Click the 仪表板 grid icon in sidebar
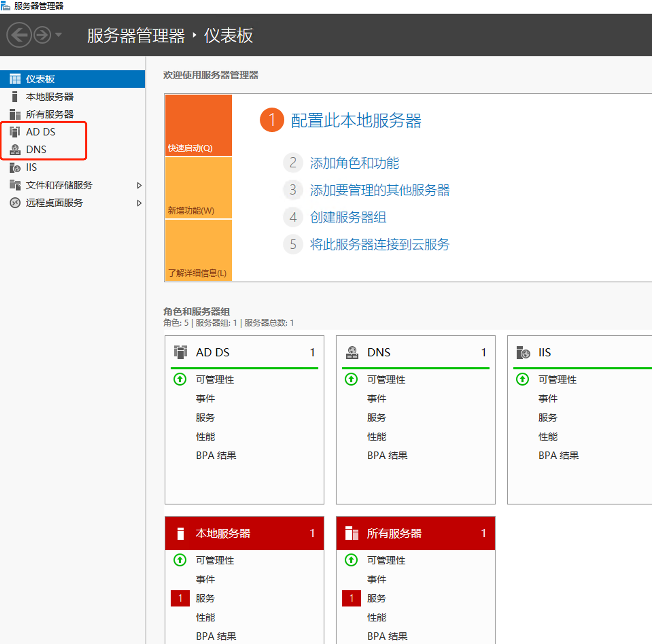 point(15,79)
